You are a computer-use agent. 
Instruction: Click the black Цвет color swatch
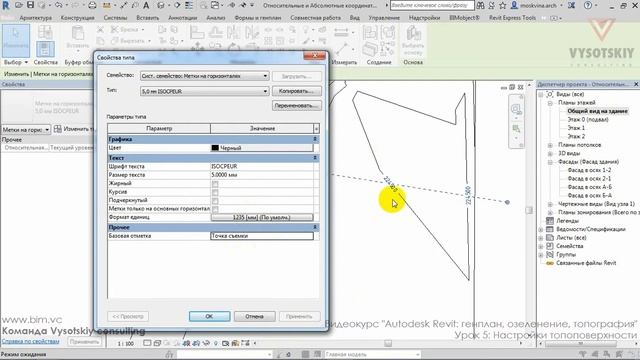click(x=215, y=148)
